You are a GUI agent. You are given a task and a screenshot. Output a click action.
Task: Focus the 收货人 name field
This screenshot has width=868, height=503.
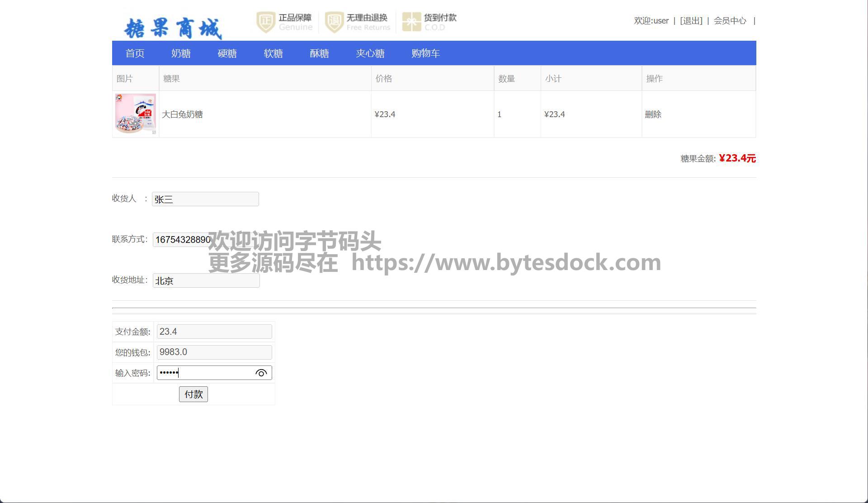point(205,199)
